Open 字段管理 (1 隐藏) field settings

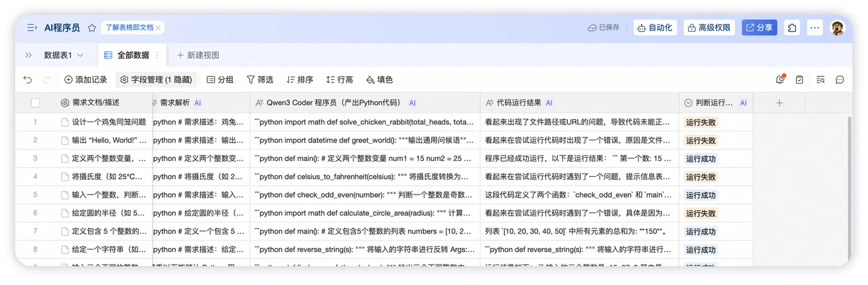[156, 80]
